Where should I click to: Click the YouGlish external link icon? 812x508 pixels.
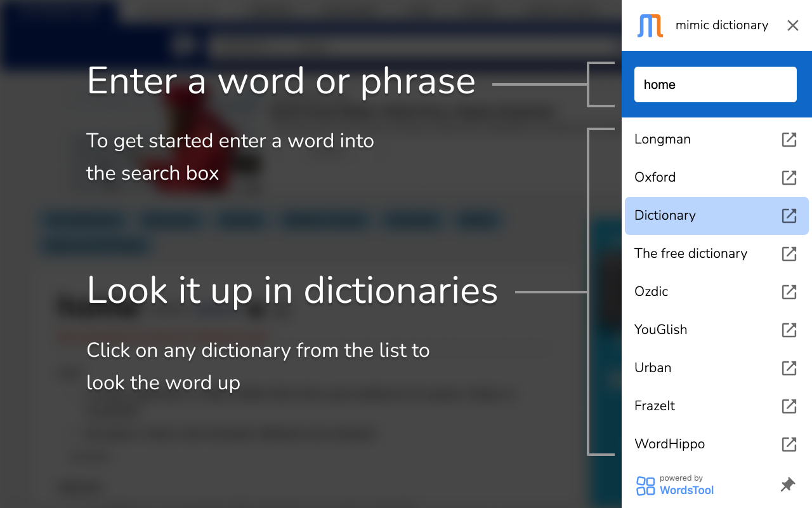[789, 330]
